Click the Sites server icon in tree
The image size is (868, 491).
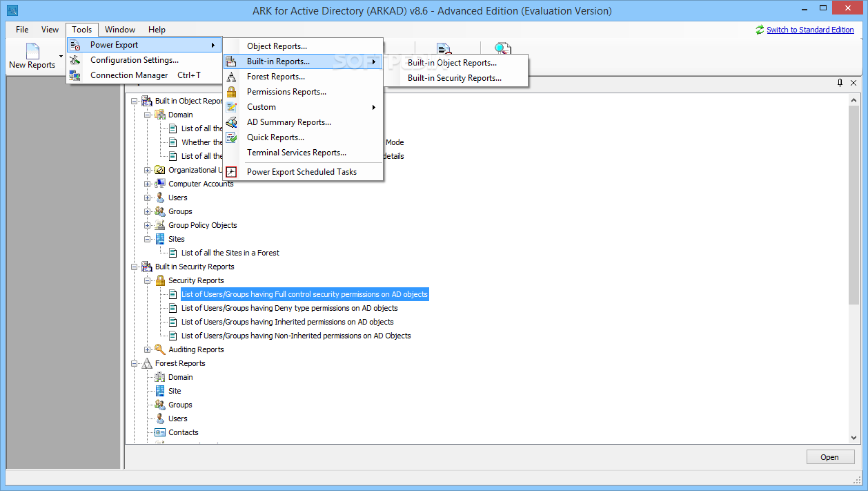click(x=160, y=239)
